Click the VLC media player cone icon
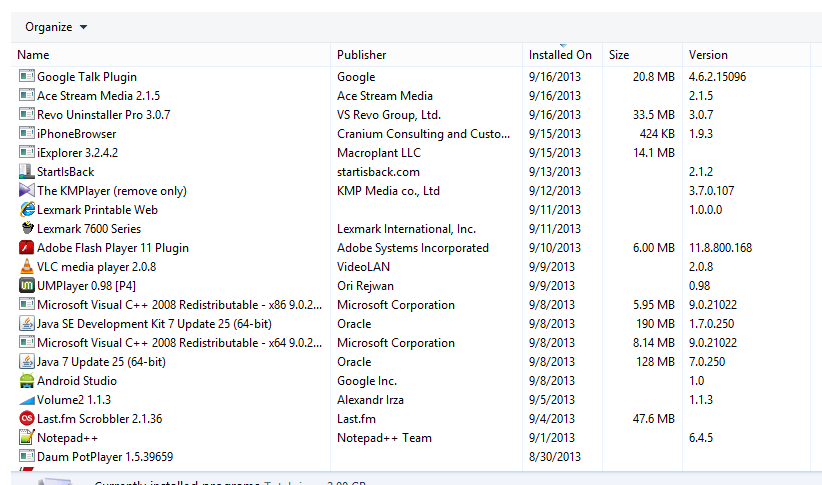Viewport: 822px width, 485px height. 27,266
